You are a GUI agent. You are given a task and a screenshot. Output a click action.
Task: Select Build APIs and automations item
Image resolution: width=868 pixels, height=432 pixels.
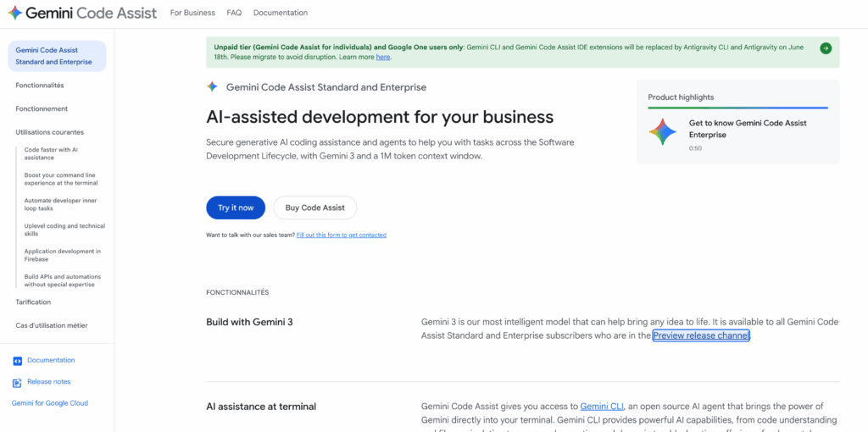(63, 280)
